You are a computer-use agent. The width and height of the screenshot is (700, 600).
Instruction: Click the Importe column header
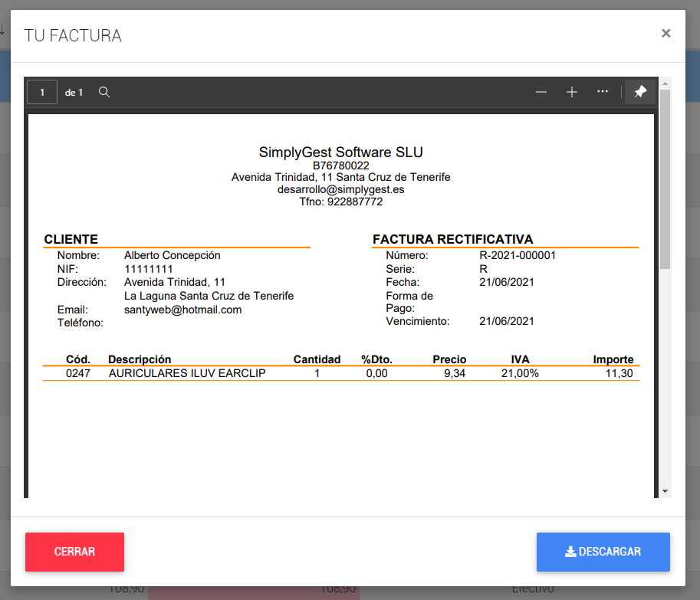(x=613, y=359)
